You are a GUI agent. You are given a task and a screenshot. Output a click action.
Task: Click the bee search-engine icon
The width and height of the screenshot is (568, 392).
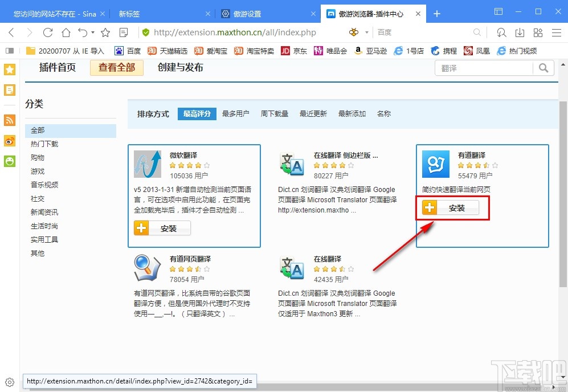[x=354, y=32]
